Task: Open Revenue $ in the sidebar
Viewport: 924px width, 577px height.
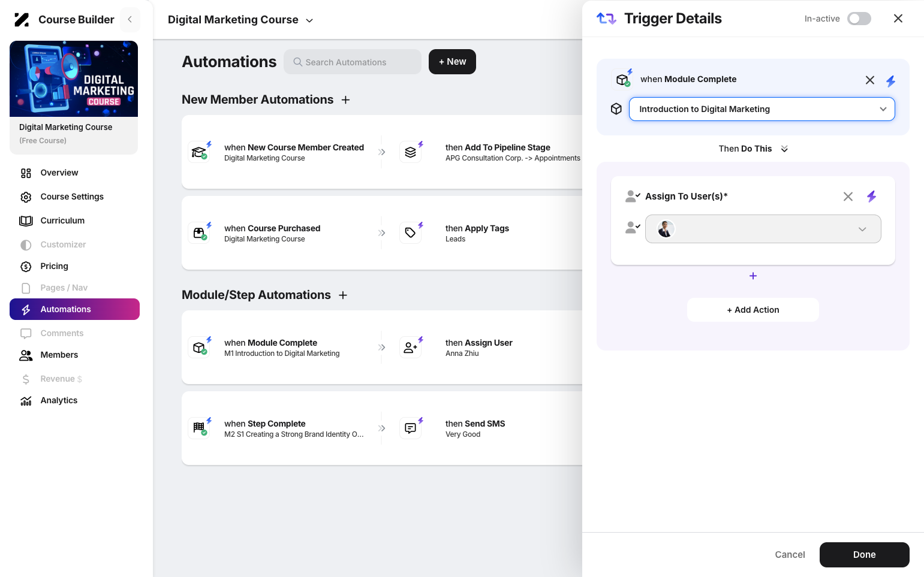Action: pos(74,379)
